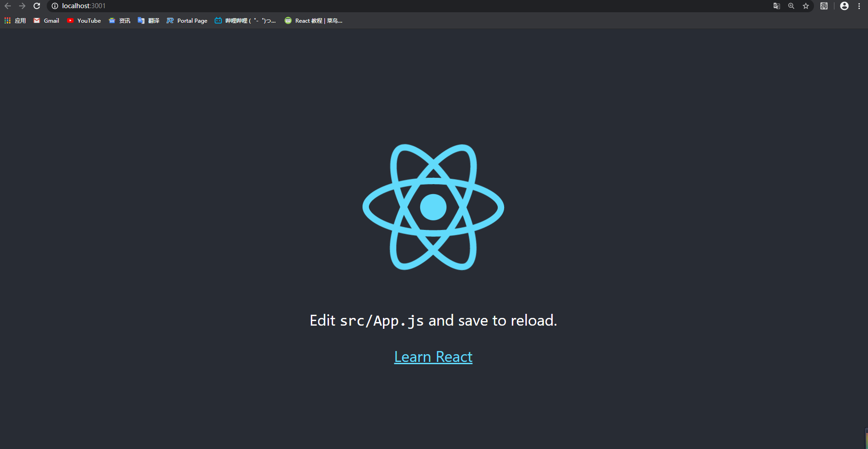
Task: Open the Chrome three-dot menu
Action: click(859, 6)
